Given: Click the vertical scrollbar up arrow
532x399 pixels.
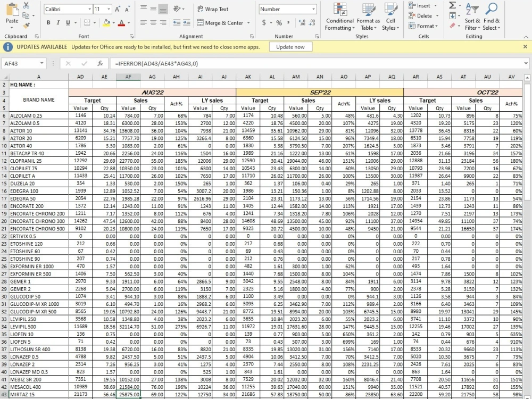Looking at the screenshot, I should [x=527, y=78].
